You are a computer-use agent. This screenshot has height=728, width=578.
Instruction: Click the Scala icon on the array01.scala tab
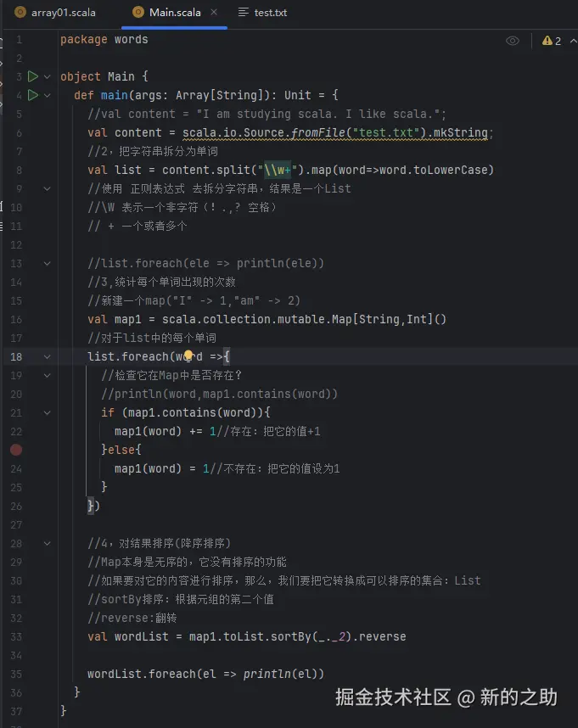click(x=20, y=12)
